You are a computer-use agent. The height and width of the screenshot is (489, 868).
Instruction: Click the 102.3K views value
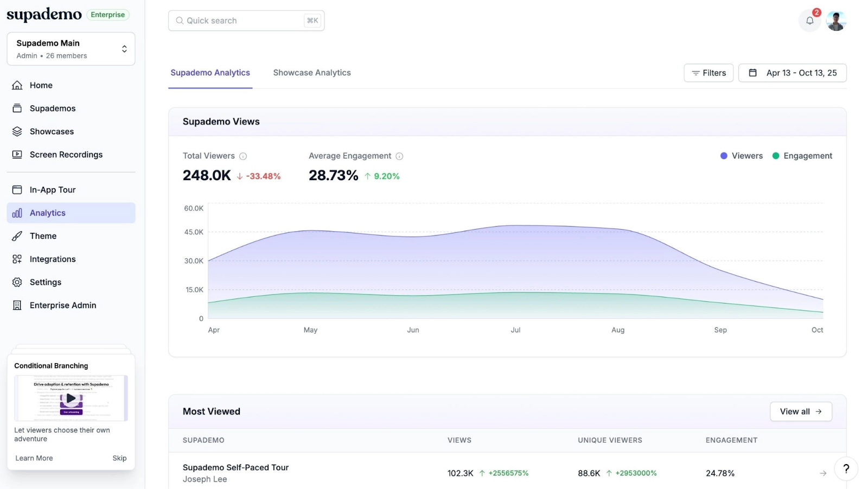pos(461,473)
